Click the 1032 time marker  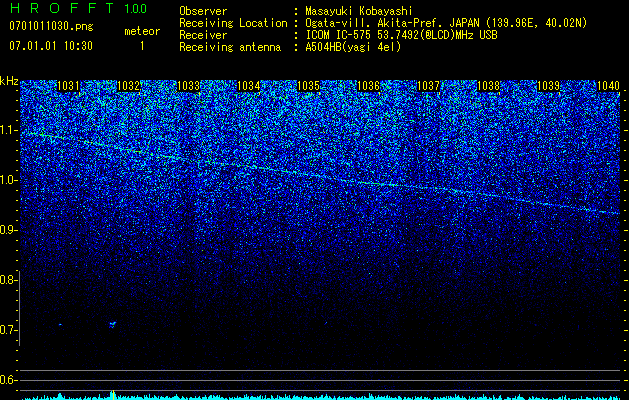pos(128,86)
